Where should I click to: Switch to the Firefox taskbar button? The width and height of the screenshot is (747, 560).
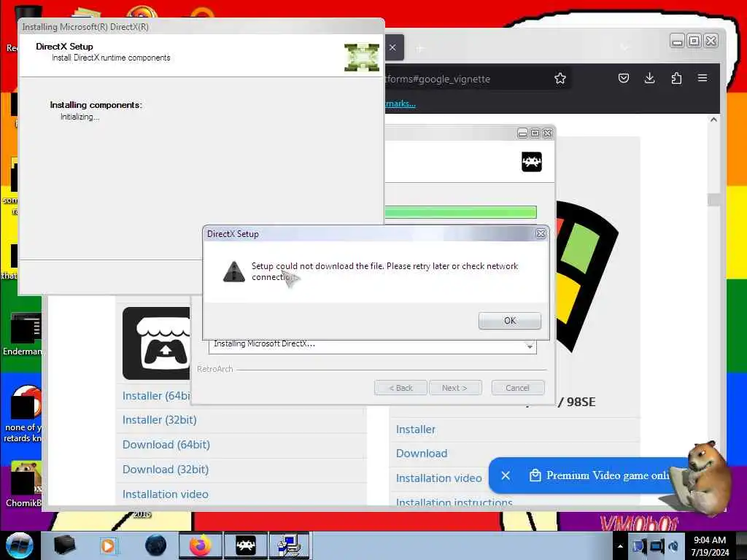tap(200, 545)
